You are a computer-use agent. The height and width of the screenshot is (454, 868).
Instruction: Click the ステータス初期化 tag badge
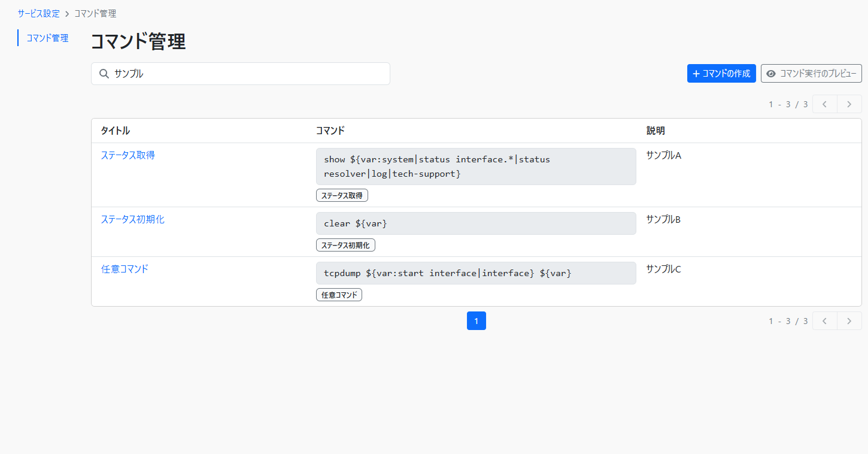pos(345,245)
